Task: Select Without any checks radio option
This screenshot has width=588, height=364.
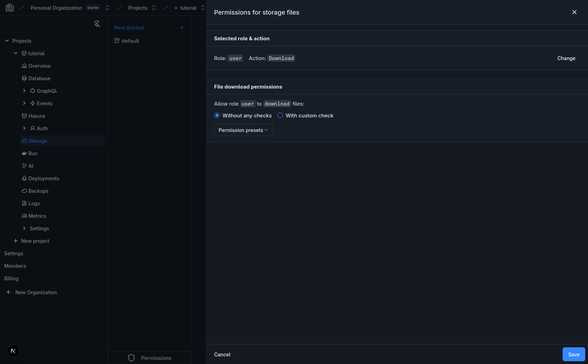Action: point(217,115)
